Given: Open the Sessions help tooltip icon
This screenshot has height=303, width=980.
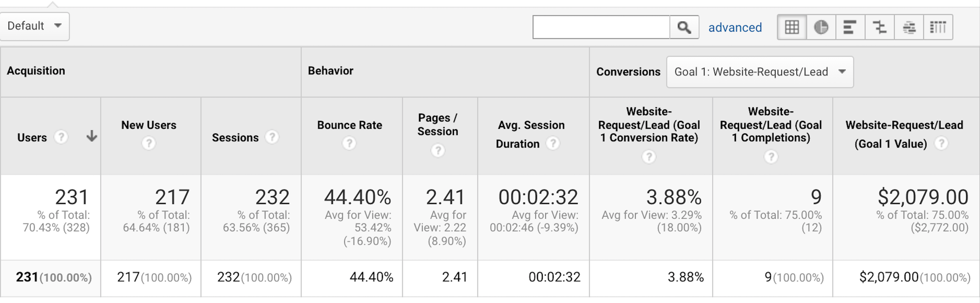Looking at the screenshot, I should point(272,137).
